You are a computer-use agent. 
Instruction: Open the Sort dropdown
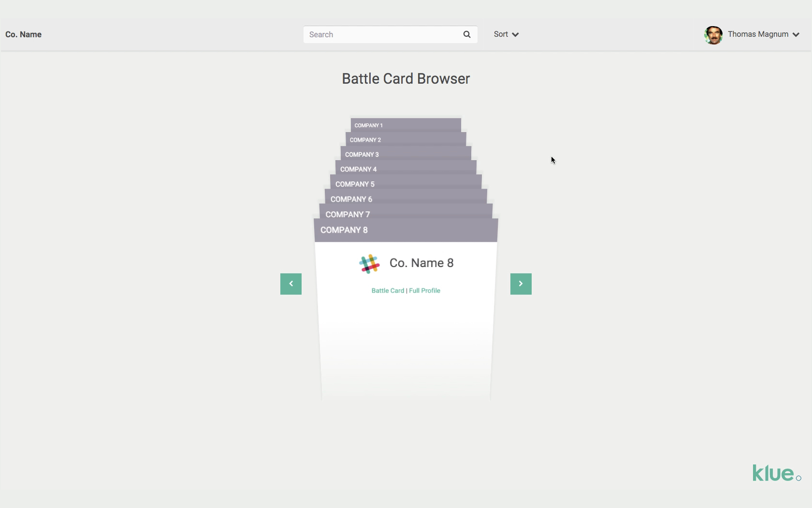pyautogui.click(x=506, y=34)
